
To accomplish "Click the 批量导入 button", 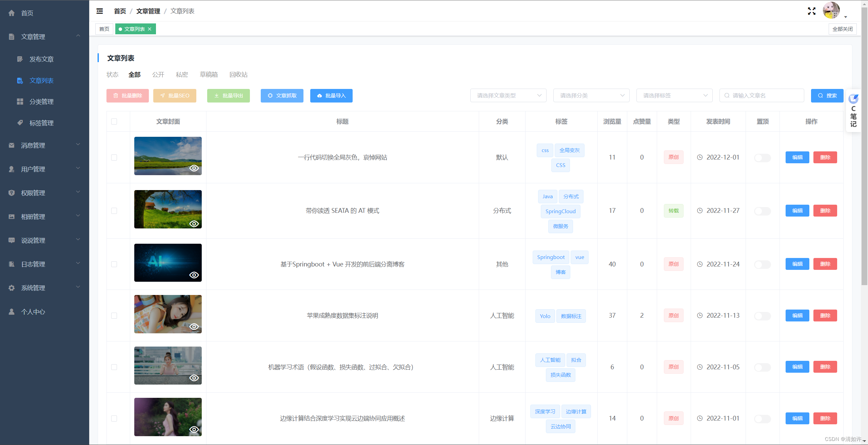I will click(331, 96).
